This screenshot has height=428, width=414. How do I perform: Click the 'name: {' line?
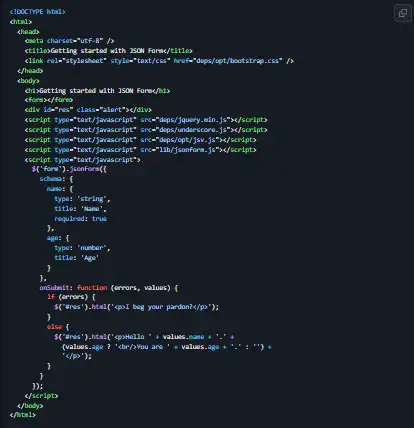tap(60, 189)
